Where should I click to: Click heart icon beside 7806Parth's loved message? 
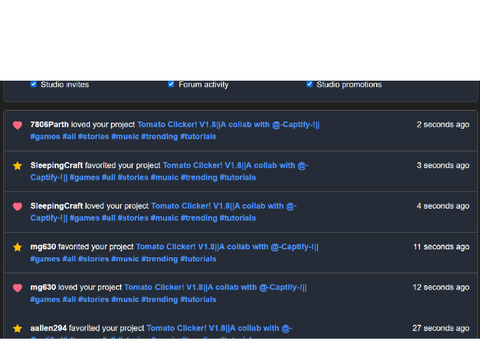[17, 125]
